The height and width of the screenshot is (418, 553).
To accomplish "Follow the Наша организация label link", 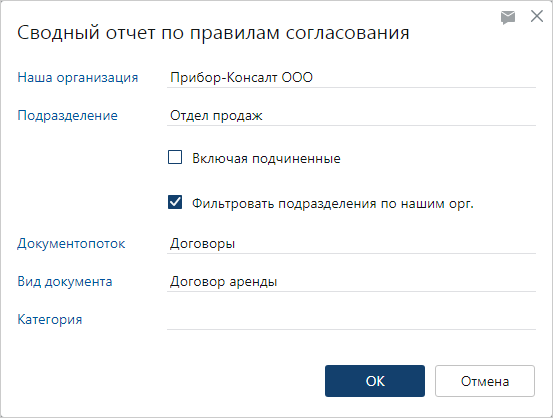I will point(78,77).
